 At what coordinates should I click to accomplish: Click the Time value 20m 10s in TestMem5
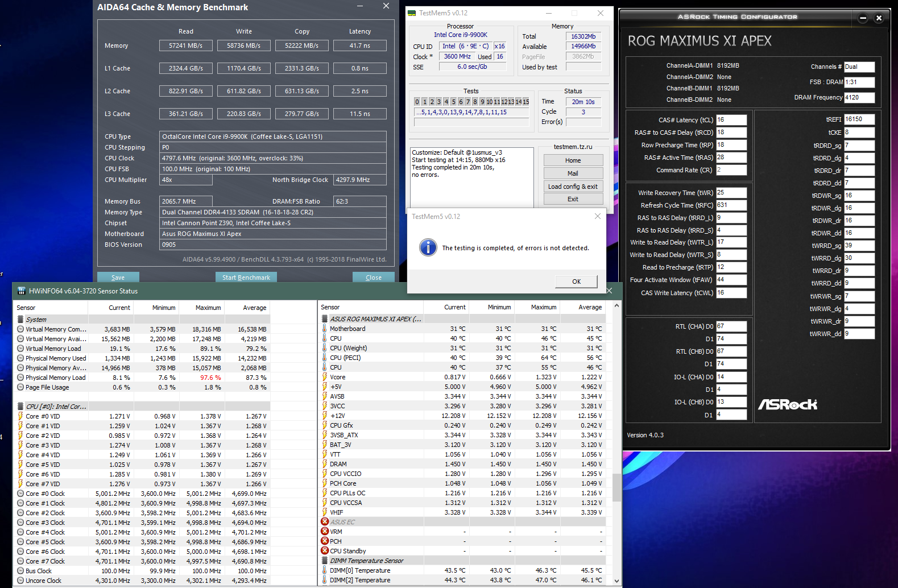pos(584,102)
